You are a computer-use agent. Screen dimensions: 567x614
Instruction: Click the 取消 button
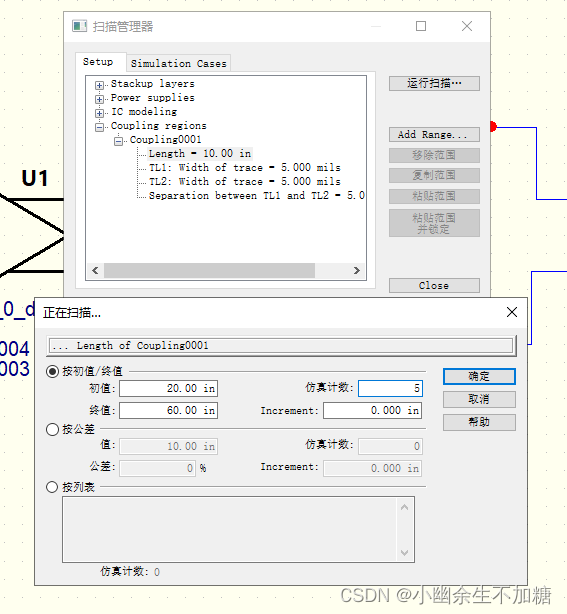(479, 399)
